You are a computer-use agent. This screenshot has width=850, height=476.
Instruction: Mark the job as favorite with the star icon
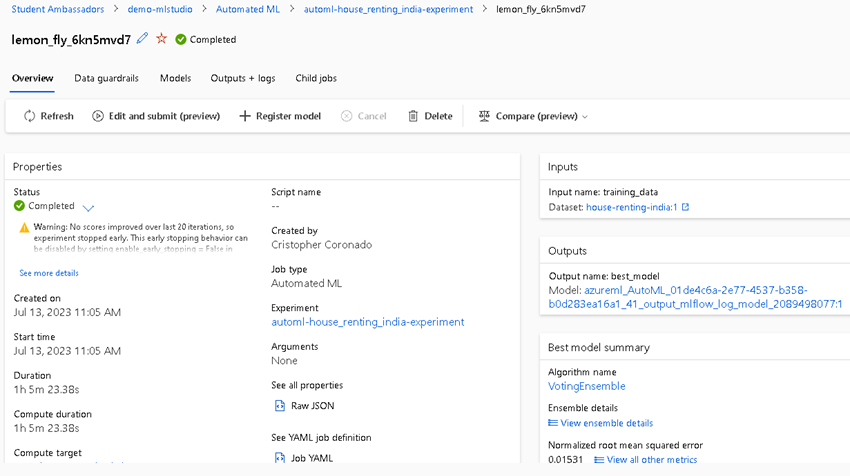tap(161, 38)
